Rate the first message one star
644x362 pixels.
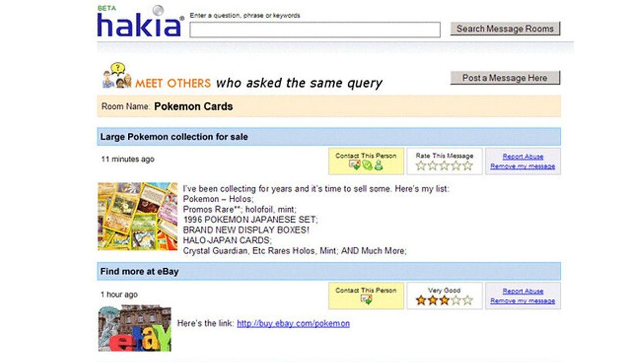pyautogui.click(x=421, y=166)
